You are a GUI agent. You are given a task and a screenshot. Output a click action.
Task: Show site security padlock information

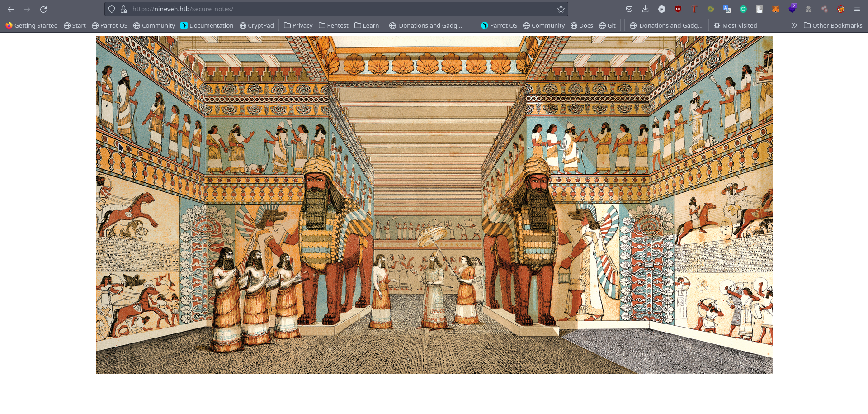123,9
